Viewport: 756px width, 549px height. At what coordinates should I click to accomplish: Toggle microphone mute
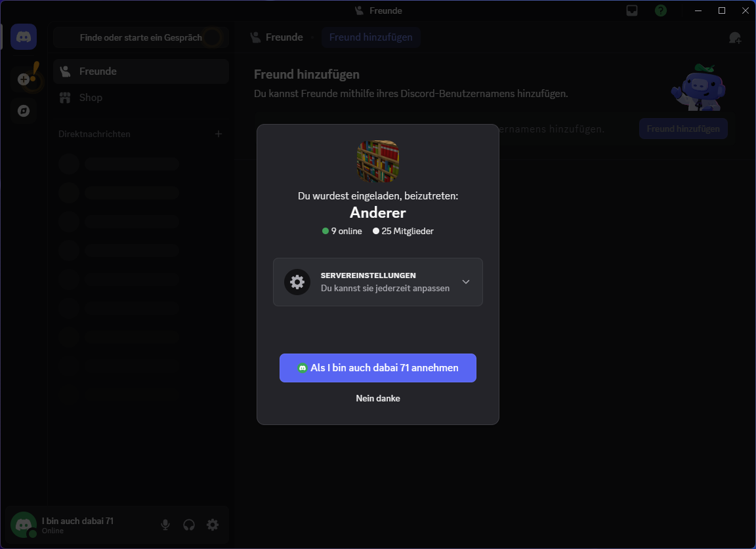(x=165, y=525)
